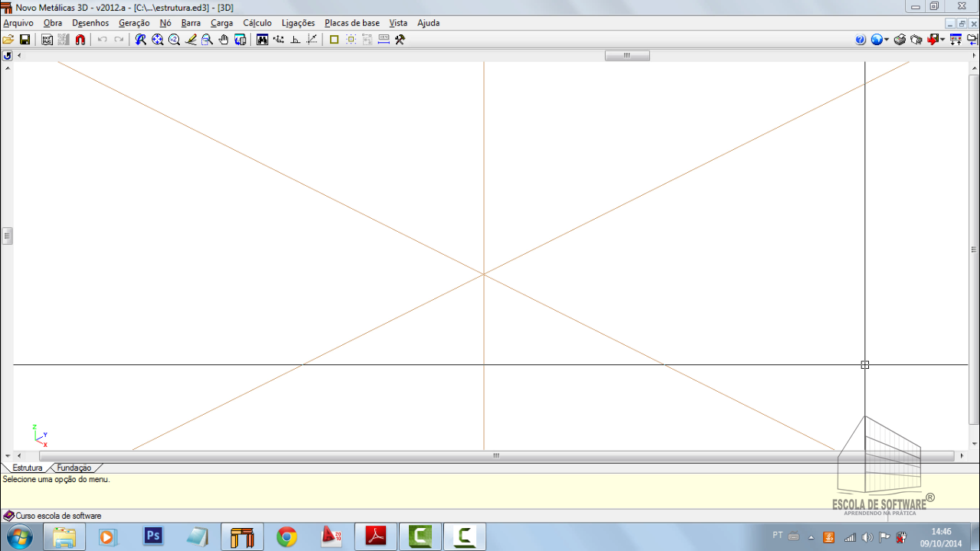Click the zoom x2 magnifier icon
Viewport: 980px width, 551px height.
pos(174,40)
